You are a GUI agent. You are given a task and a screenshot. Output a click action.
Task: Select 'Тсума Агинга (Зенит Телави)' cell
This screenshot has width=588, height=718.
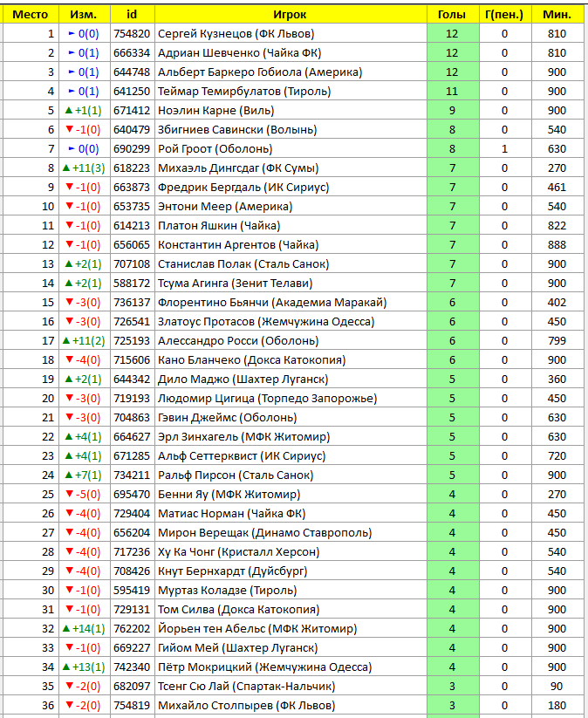click(291, 284)
